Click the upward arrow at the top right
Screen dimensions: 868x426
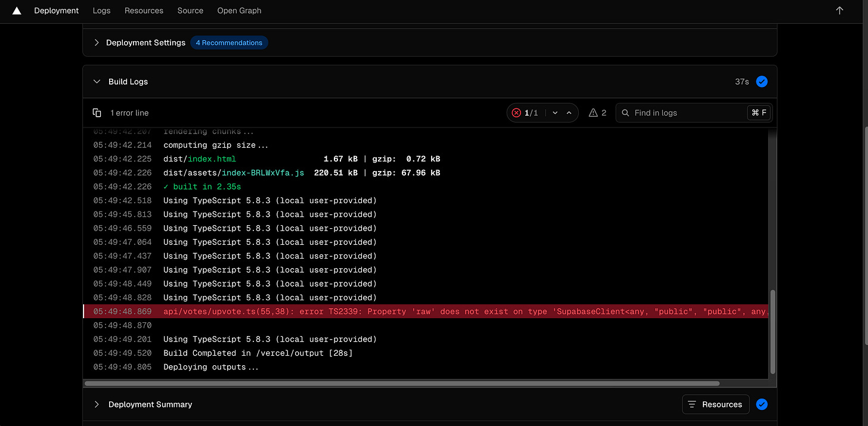[x=839, y=10]
